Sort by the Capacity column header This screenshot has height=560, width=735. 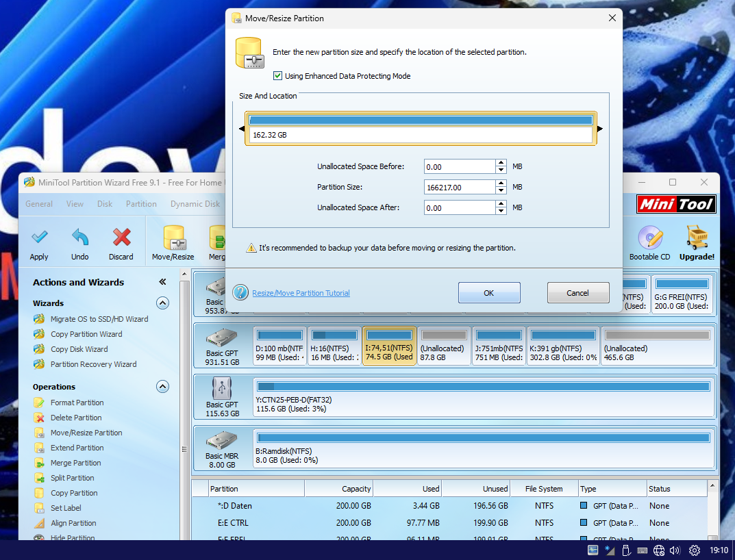point(339,489)
